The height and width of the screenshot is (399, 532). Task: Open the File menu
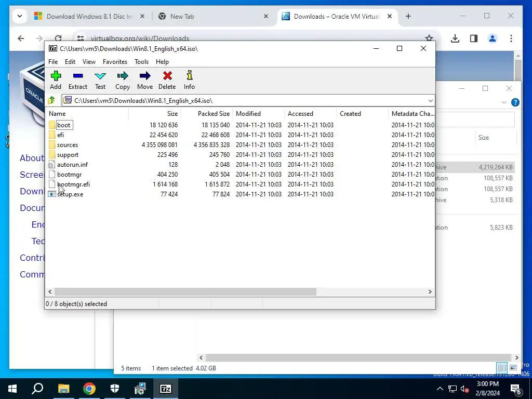[x=53, y=62]
